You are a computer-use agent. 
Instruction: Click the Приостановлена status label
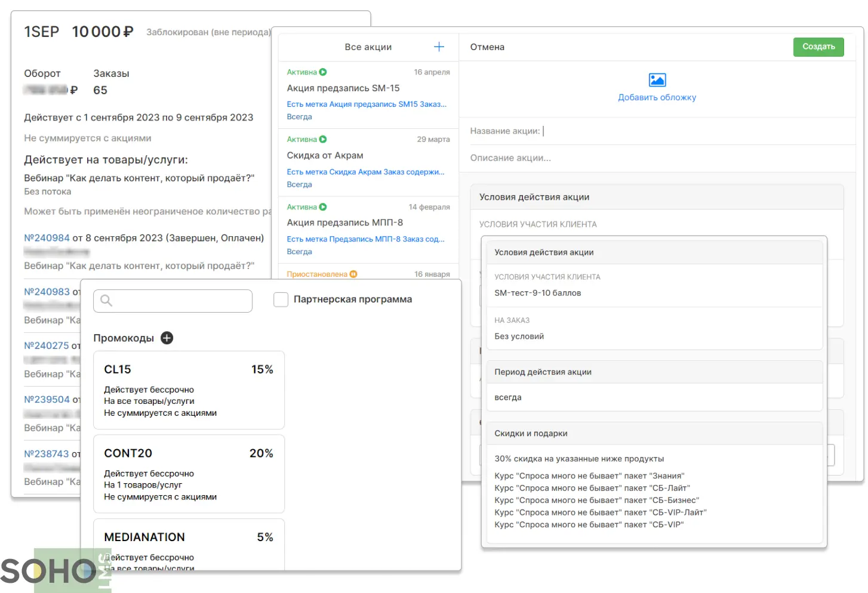pyautogui.click(x=317, y=274)
